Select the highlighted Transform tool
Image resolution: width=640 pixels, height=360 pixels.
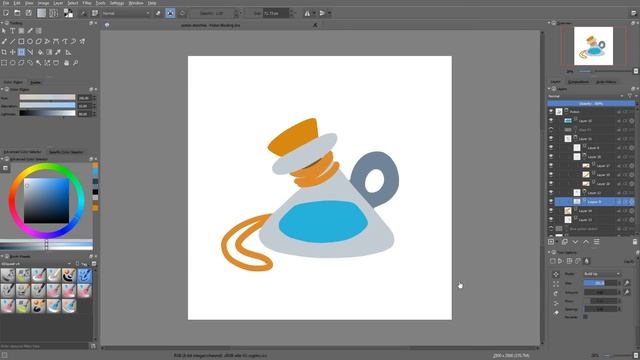pyautogui.click(x=21, y=52)
